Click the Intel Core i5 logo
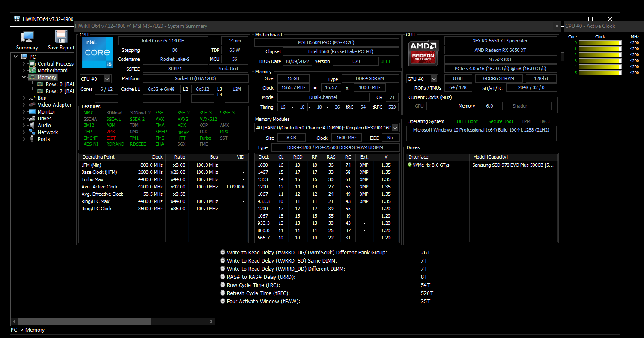The image size is (644, 338). (x=98, y=52)
